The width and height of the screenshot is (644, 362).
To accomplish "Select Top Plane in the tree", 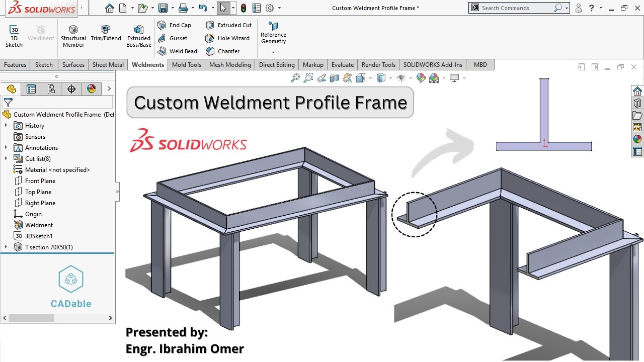I will pos(38,192).
